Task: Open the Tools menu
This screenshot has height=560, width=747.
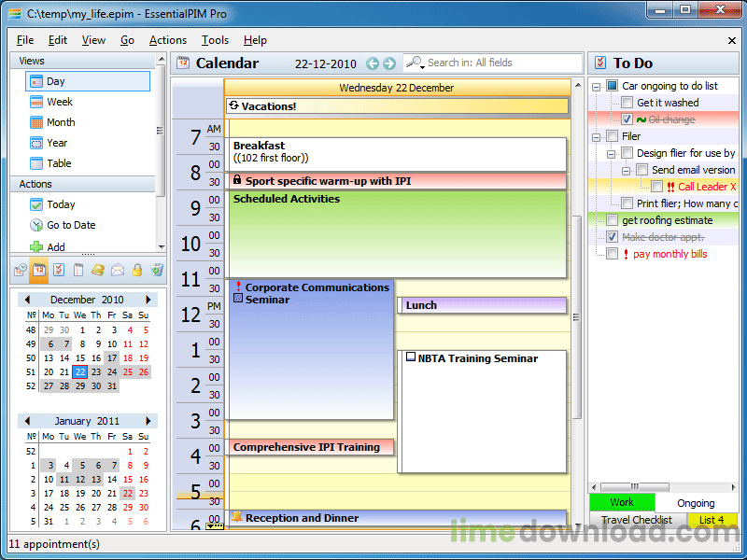Action: pos(215,40)
